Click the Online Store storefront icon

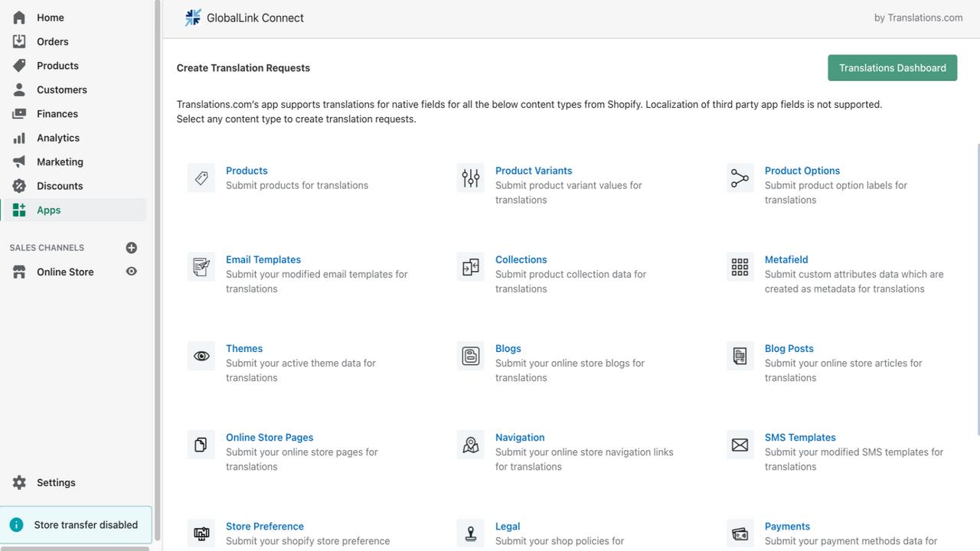(19, 272)
